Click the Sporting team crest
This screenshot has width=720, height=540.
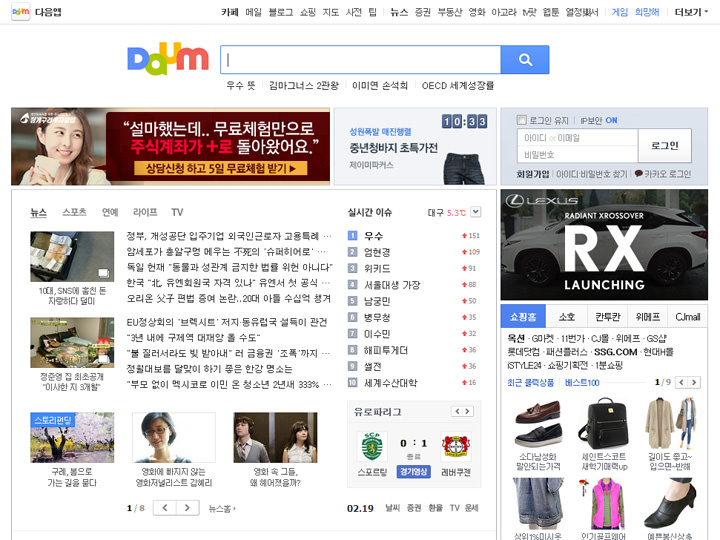click(x=372, y=447)
